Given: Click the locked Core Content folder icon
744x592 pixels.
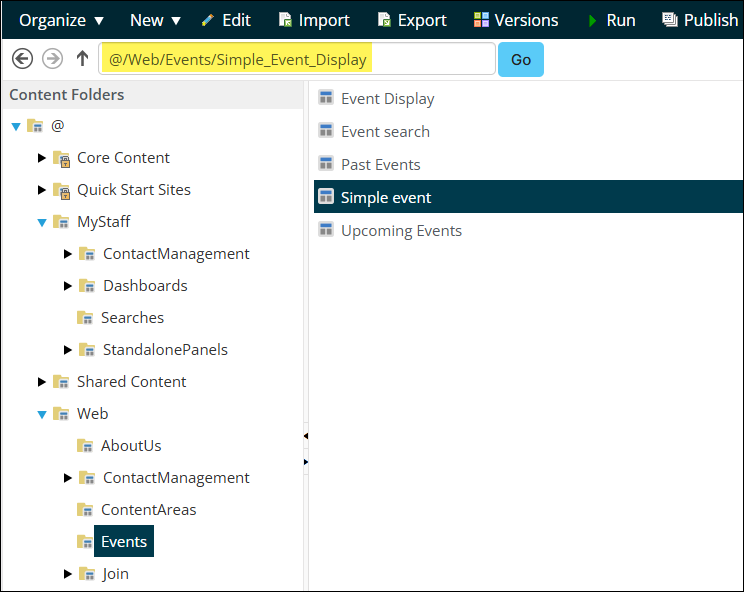Looking at the screenshot, I should click(x=61, y=158).
